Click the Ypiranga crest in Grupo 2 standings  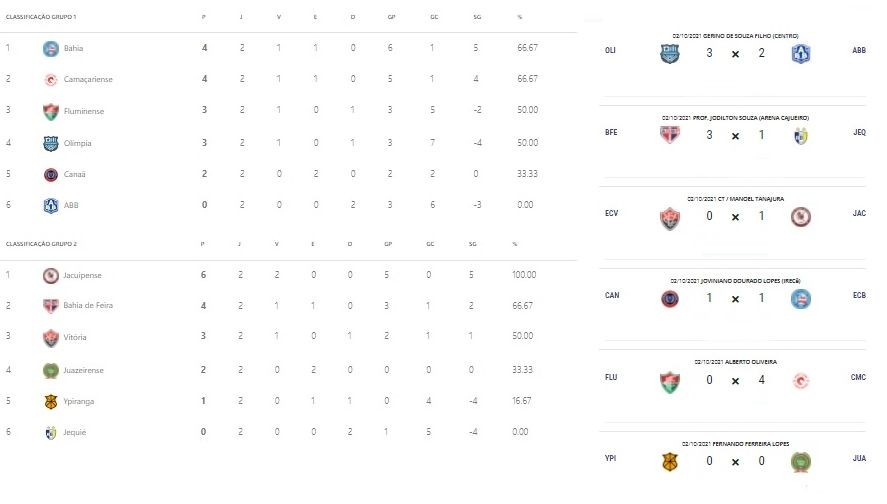[50, 402]
